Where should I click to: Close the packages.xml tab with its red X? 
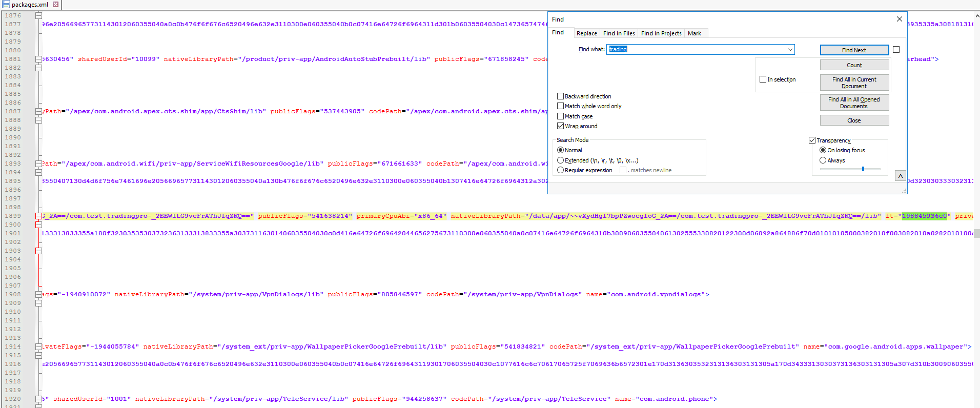pyautogui.click(x=56, y=5)
